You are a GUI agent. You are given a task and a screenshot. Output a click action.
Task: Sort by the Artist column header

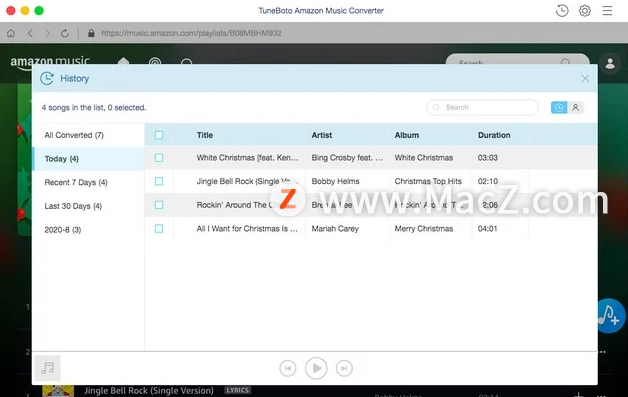322,135
